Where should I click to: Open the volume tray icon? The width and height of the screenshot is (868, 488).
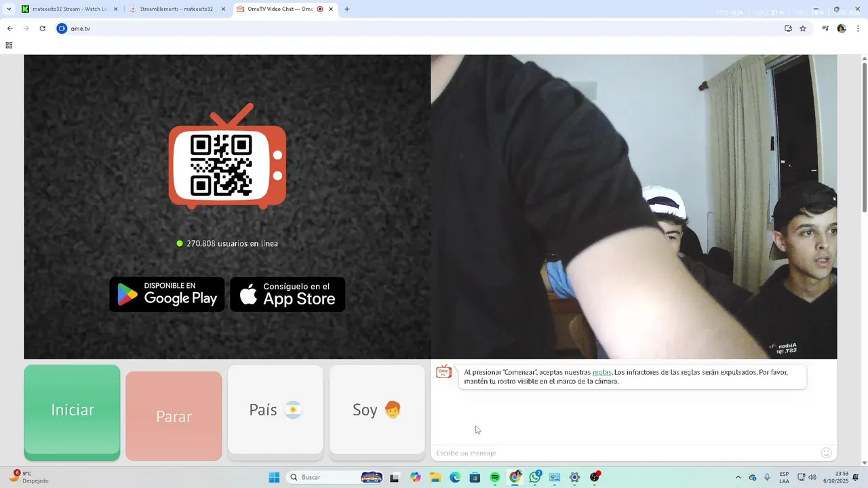coord(812,477)
